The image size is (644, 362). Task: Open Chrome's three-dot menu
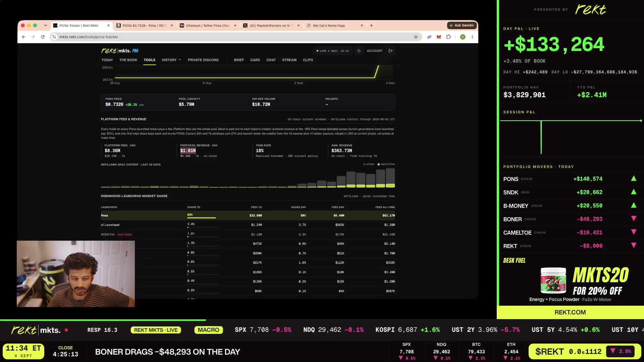pyautogui.click(x=472, y=37)
